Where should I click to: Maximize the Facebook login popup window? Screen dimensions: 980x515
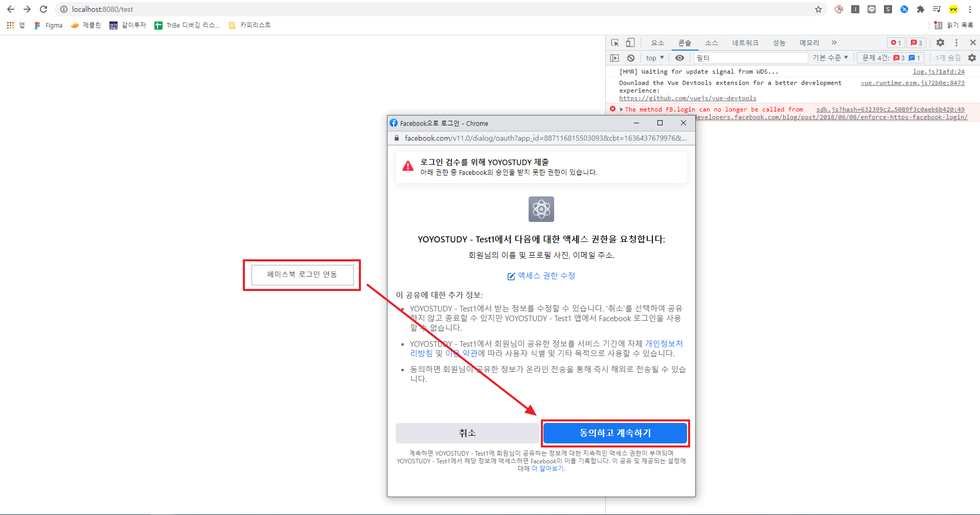[x=660, y=123]
